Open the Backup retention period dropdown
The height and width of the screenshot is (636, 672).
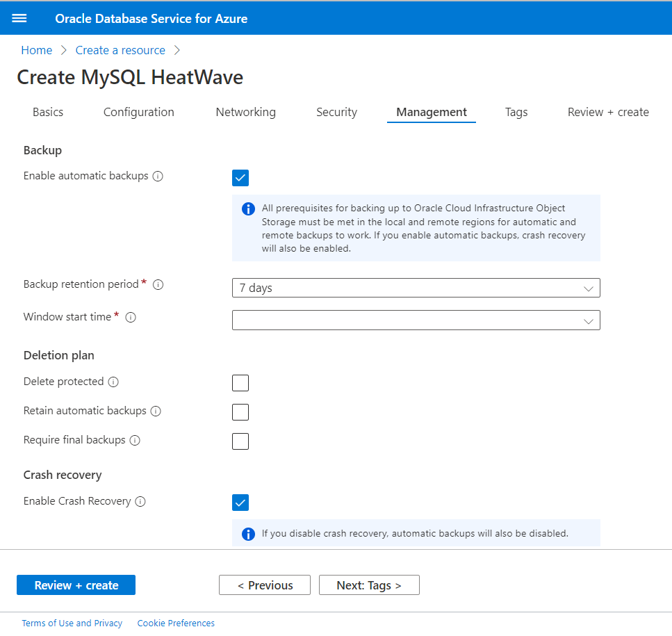pyautogui.click(x=416, y=288)
